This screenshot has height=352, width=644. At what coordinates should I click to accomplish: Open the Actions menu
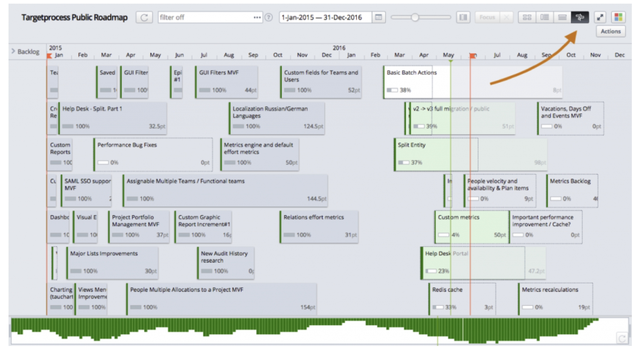tap(611, 31)
